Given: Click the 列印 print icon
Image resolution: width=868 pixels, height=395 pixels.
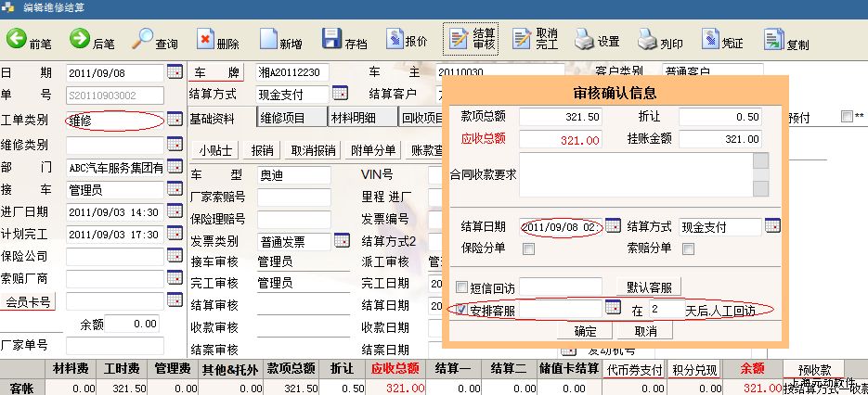Looking at the screenshot, I should click(x=646, y=41).
